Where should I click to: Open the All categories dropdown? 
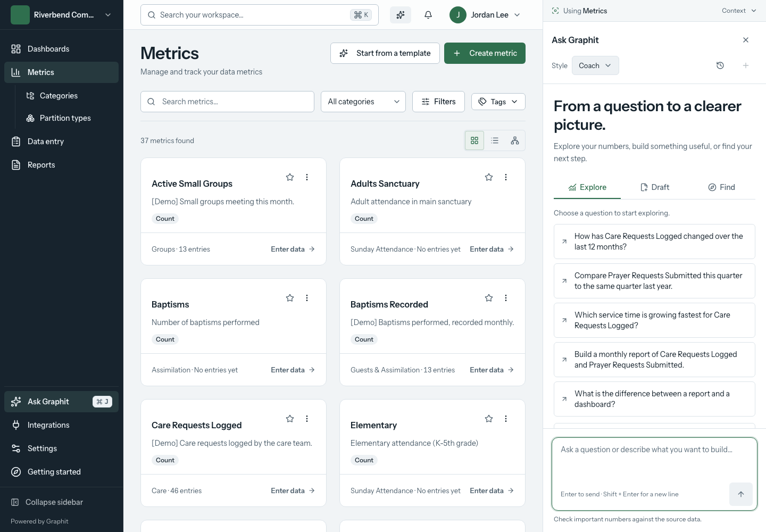point(363,102)
